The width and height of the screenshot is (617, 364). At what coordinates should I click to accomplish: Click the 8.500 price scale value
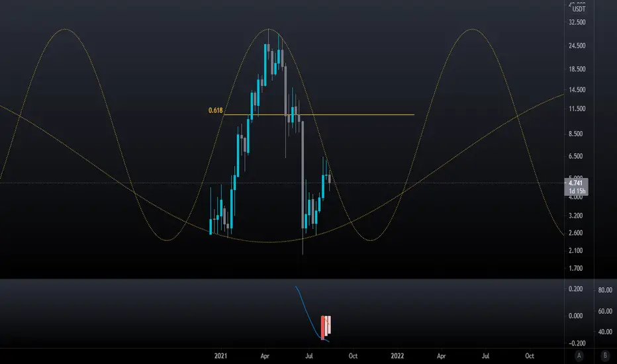[577, 134]
